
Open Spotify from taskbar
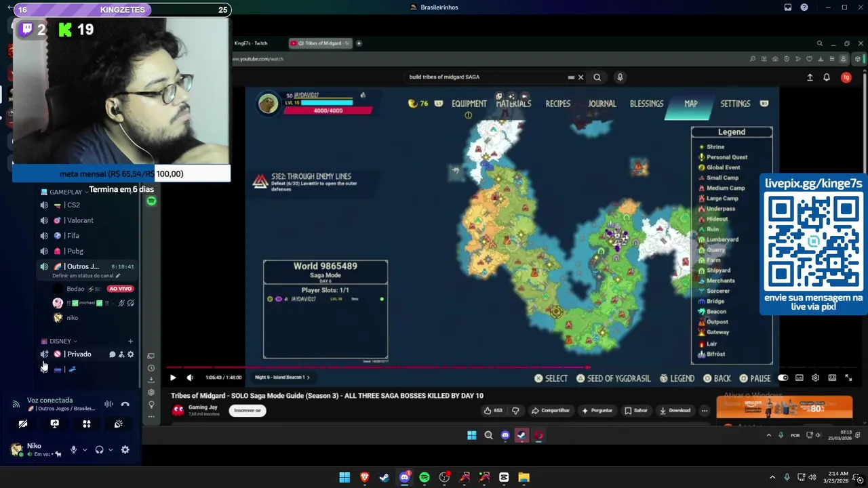point(424,477)
